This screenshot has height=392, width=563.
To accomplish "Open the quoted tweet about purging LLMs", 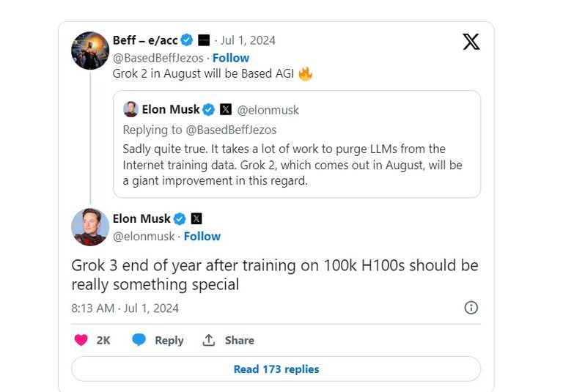I will click(x=296, y=165).
